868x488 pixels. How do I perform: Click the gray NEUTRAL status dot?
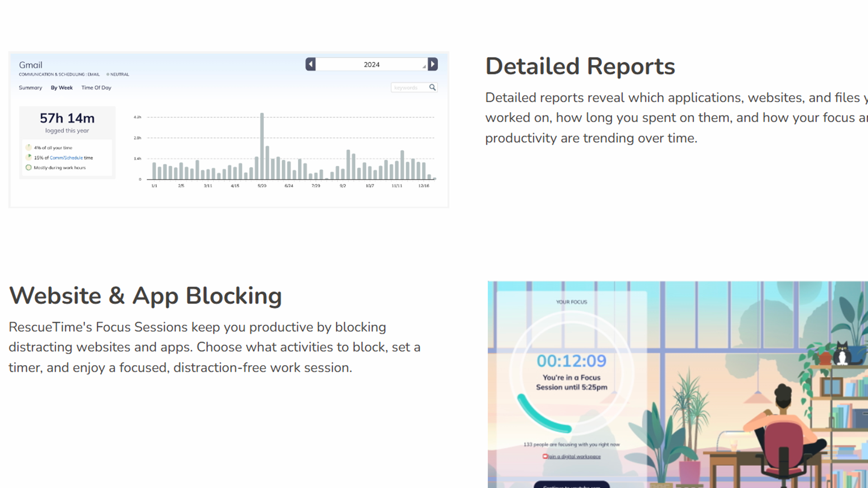[x=108, y=74]
